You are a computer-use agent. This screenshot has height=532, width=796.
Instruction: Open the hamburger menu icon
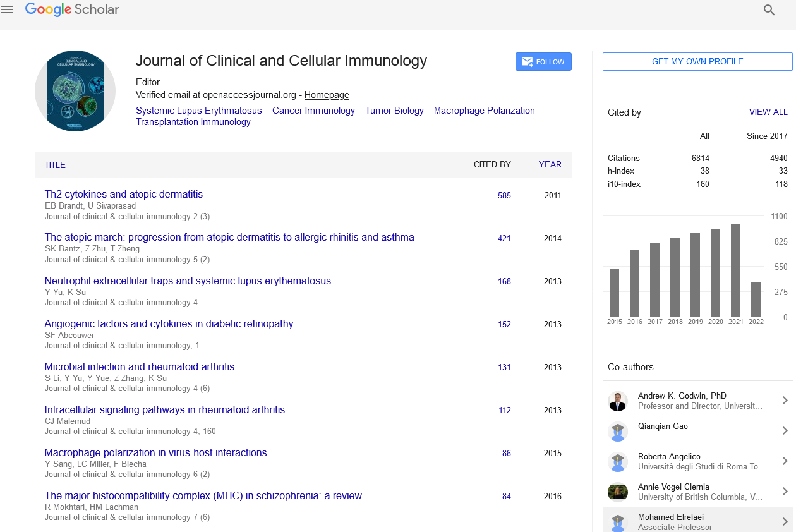8,9
